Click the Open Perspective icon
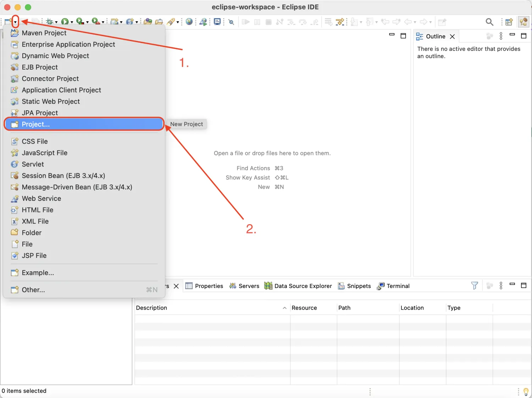 [509, 22]
